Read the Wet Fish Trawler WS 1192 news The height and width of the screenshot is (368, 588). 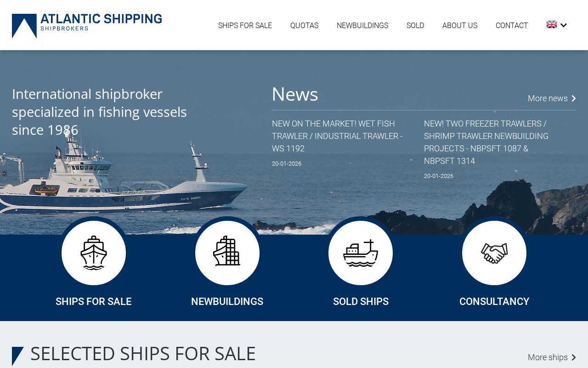coord(337,136)
